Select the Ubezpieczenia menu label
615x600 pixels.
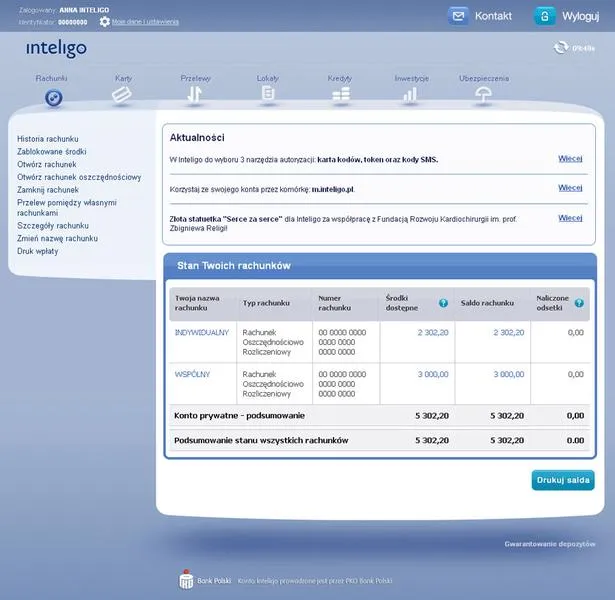pyautogui.click(x=484, y=78)
